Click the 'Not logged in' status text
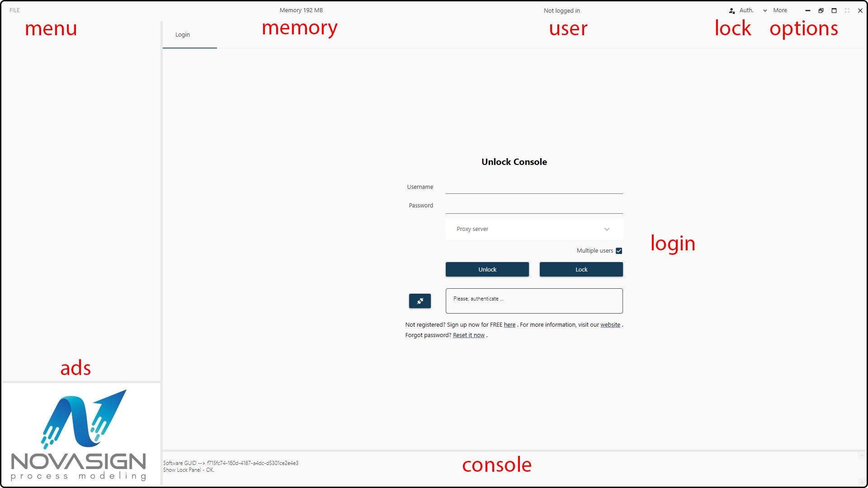This screenshot has width=868, height=488. click(562, 10)
